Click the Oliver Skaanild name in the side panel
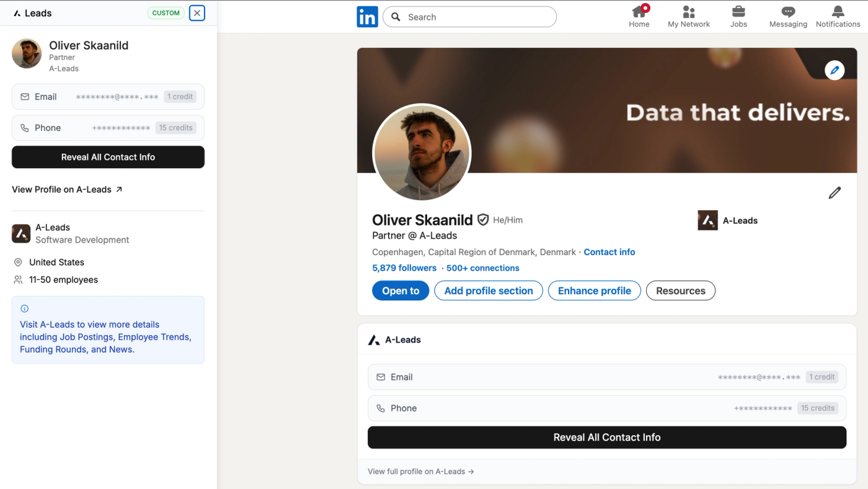The width and height of the screenshot is (868, 489). pyautogui.click(x=89, y=45)
